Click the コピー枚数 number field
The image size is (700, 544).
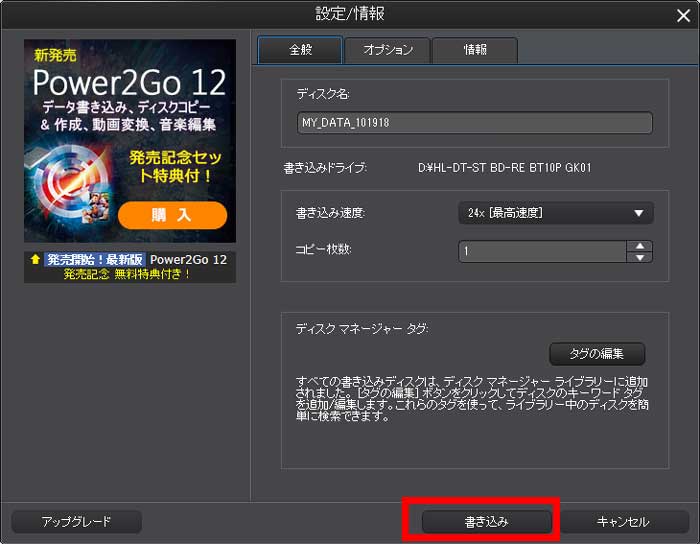click(x=542, y=251)
